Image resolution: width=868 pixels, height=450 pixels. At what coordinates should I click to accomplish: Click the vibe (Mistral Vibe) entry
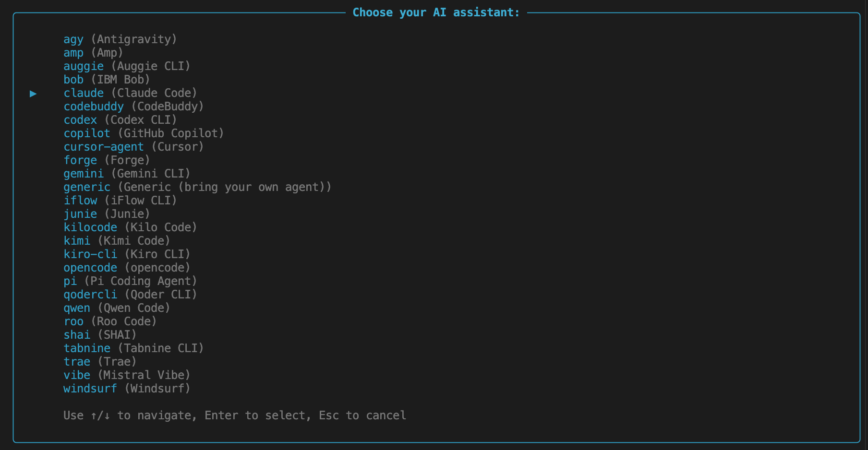tap(127, 375)
